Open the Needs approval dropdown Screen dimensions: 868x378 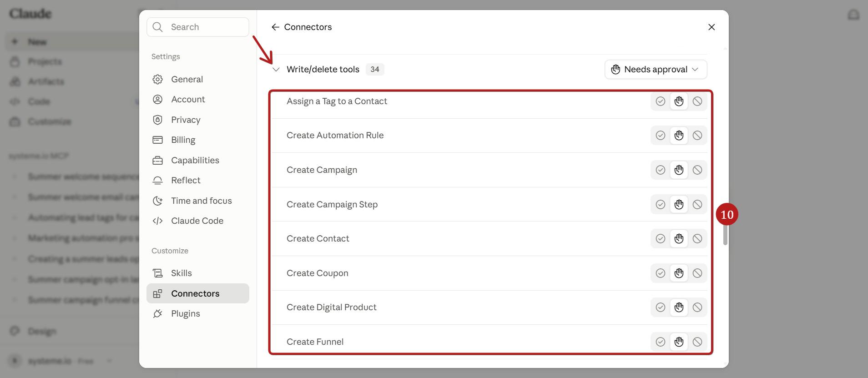656,69
